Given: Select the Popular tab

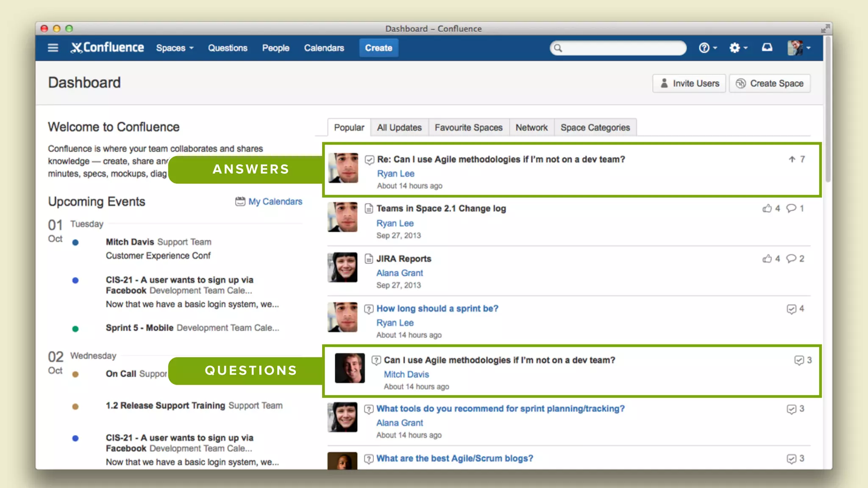Looking at the screenshot, I should tap(349, 128).
